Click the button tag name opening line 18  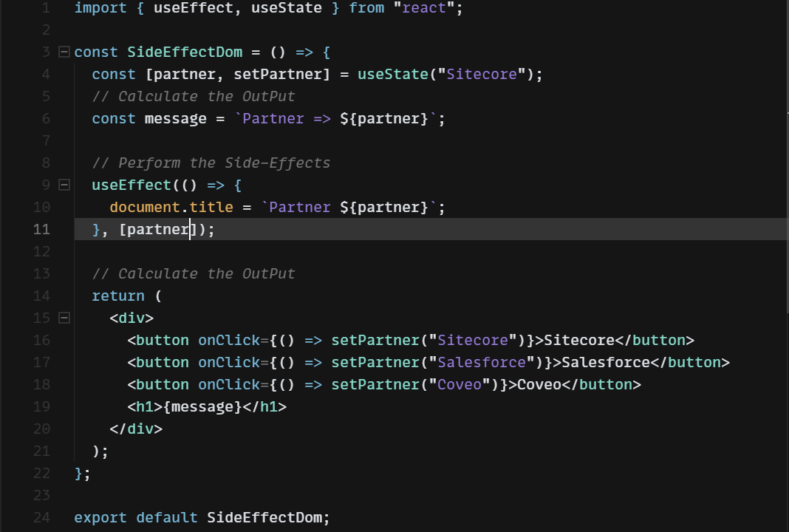click(x=163, y=384)
